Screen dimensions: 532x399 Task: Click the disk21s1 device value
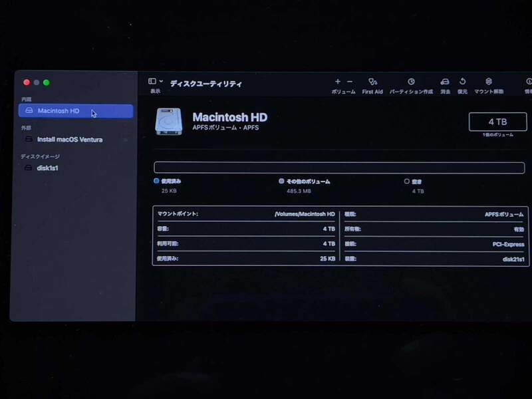[513, 259]
